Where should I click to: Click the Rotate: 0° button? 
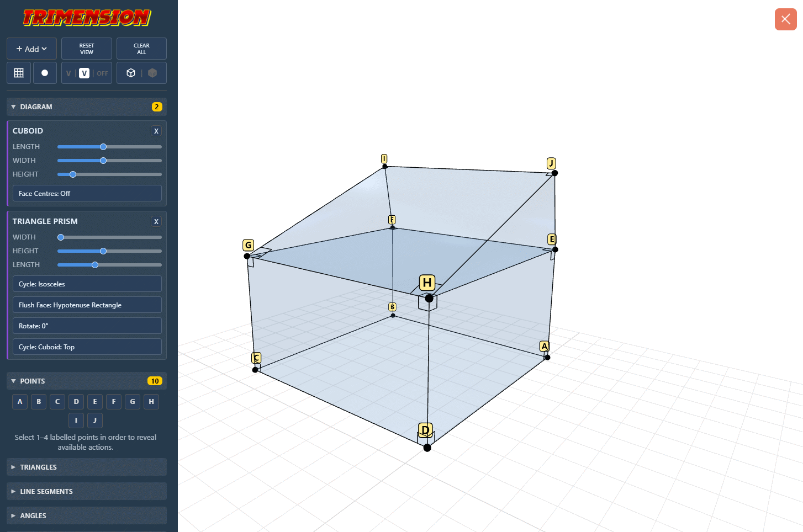[x=87, y=326]
